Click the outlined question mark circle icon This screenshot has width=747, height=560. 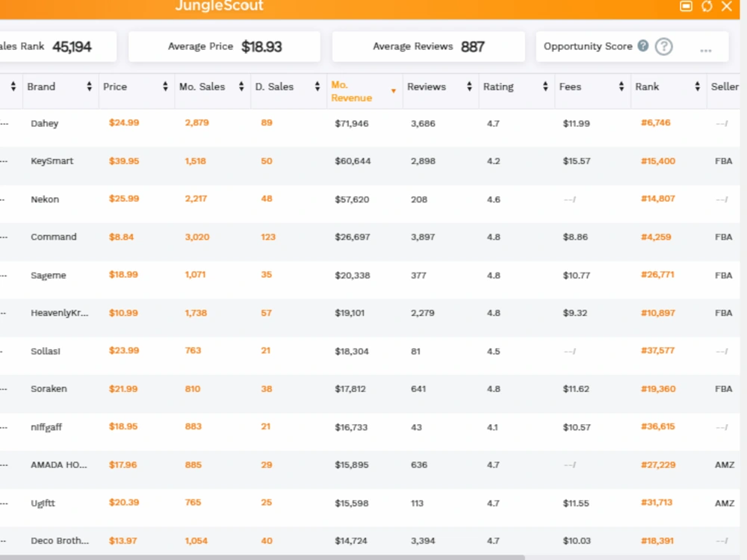tap(663, 46)
